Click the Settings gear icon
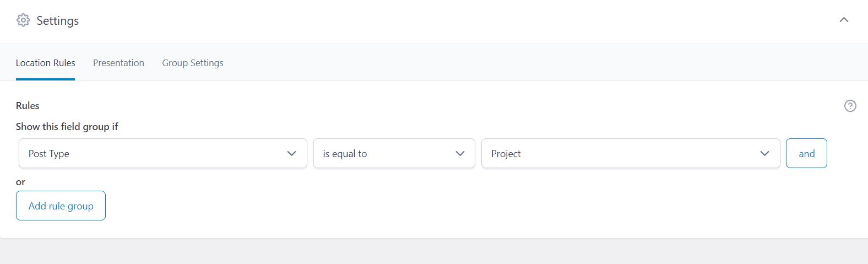Screen dimensions: 868x264 (x=23, y=20)
